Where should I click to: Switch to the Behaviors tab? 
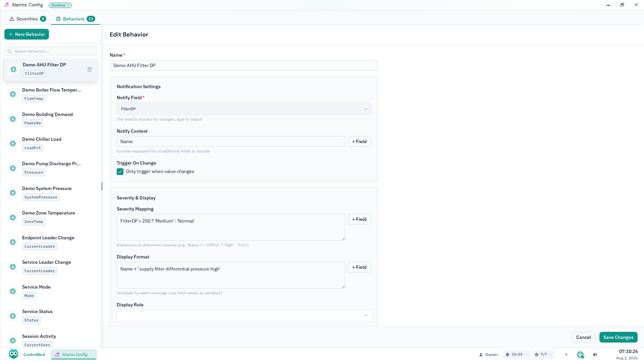(x=75, y=19)
